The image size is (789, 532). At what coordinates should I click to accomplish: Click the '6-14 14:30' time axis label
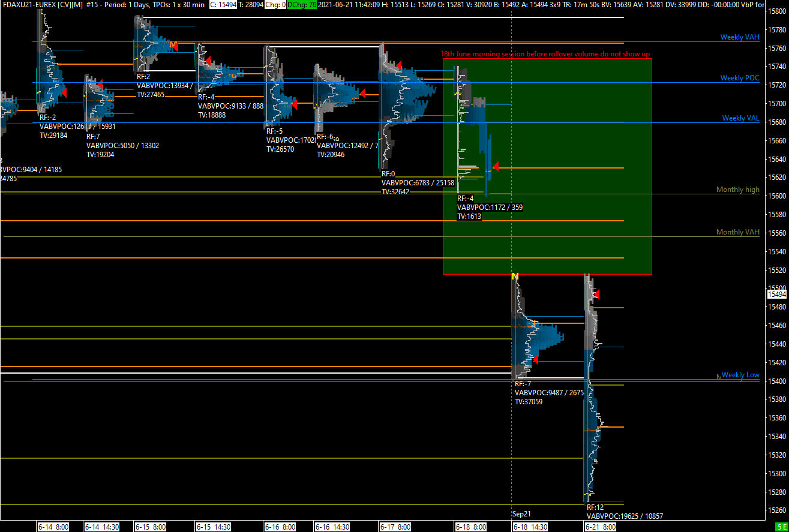click(101, 527)
